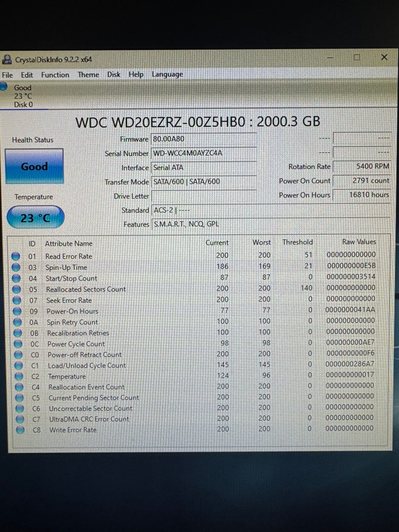Screen dimensions: 399x532
Task: Click the empty Drive Letter field
Action: point(204,196)
